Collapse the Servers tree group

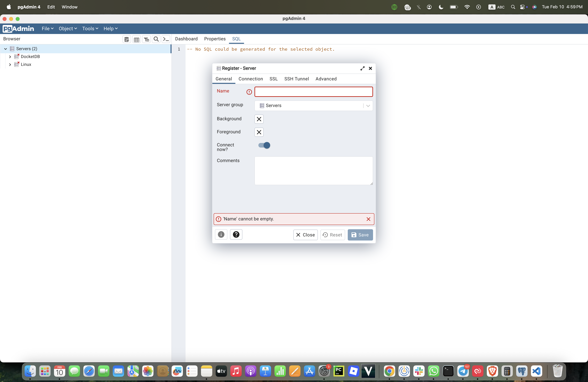(5, 49)
